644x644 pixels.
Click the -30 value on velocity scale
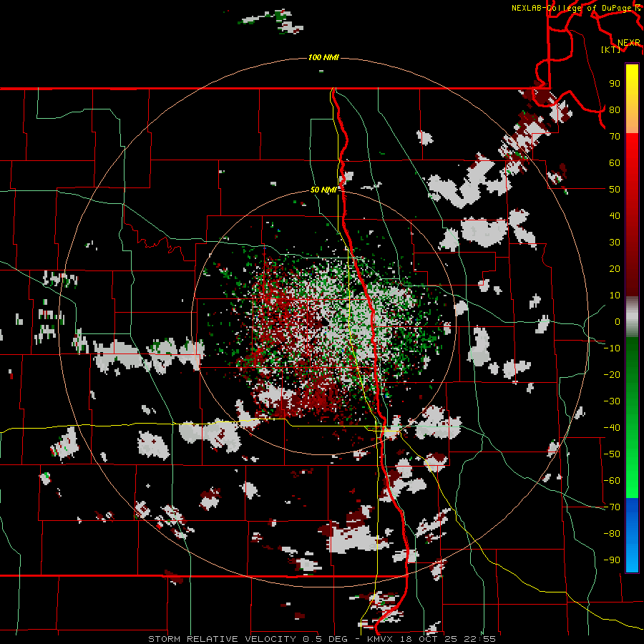612,401
